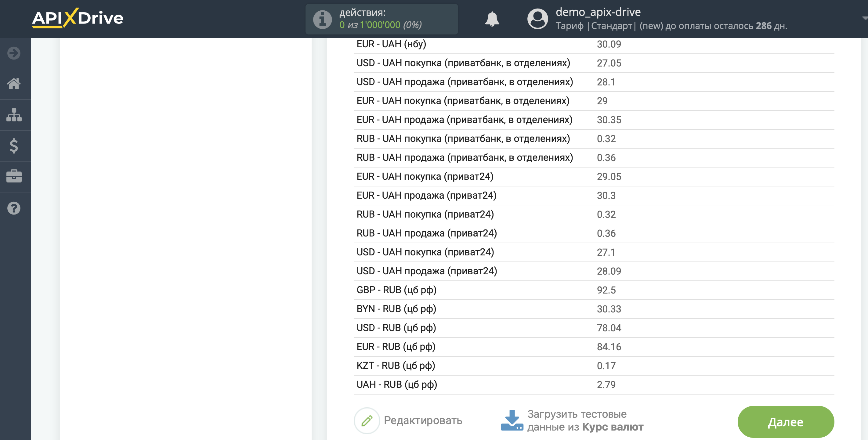
Task: Click the действия counter panel
Action: coord(382,19)
